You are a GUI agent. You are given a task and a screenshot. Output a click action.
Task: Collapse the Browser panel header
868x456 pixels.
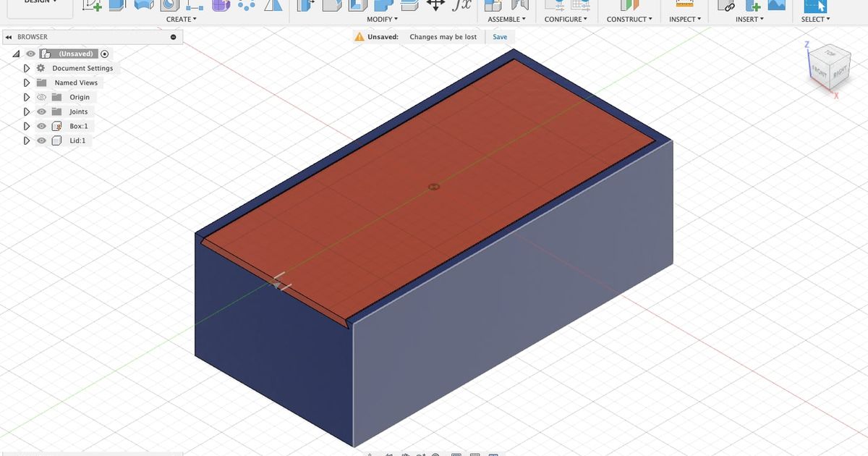click(7, 36)
